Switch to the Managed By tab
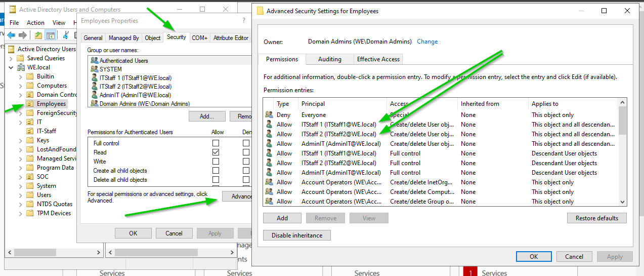Screen dimensions: 644x276 coord(124,38)
